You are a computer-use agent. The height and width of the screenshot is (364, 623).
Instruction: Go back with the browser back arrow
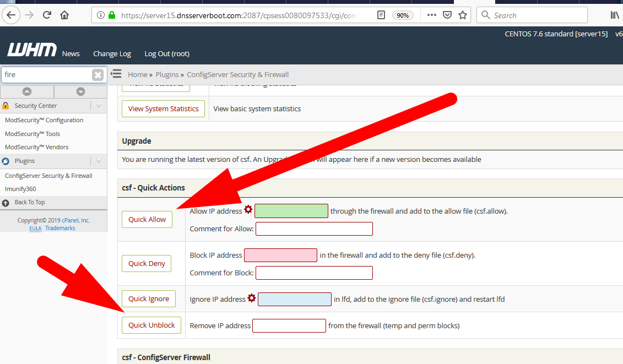[10, 15]
